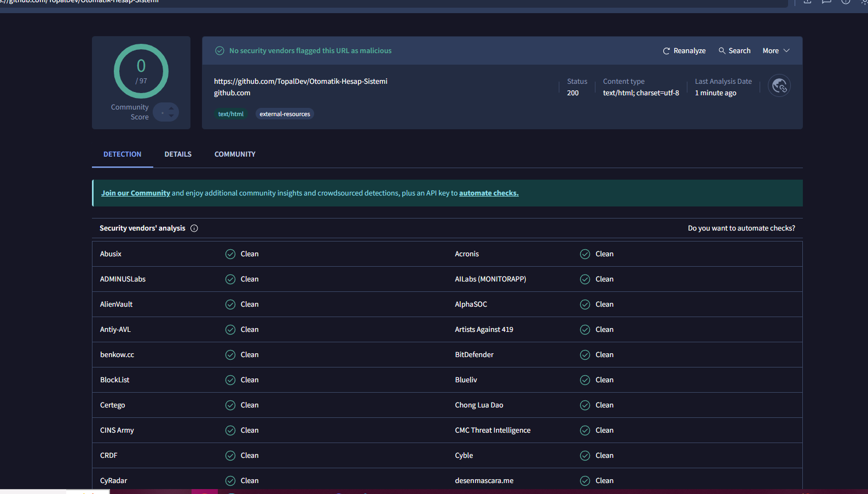Open the Community tab
The height and width of the screenshot is (494, 868).
pyautogui.click(x=235, y=154)
